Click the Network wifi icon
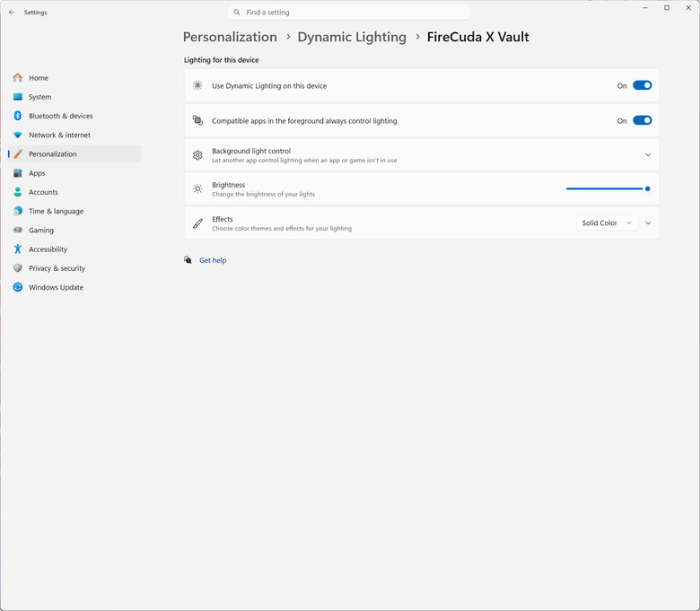 coord(17,135)
